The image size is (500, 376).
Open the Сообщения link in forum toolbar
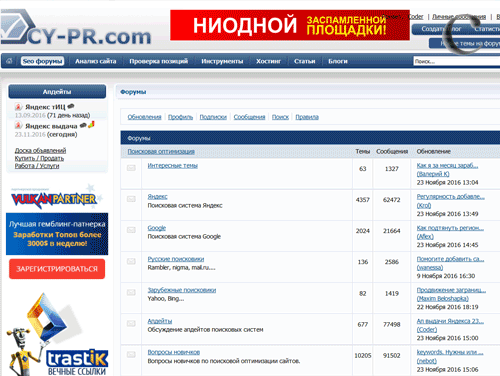tap(249, 117)
